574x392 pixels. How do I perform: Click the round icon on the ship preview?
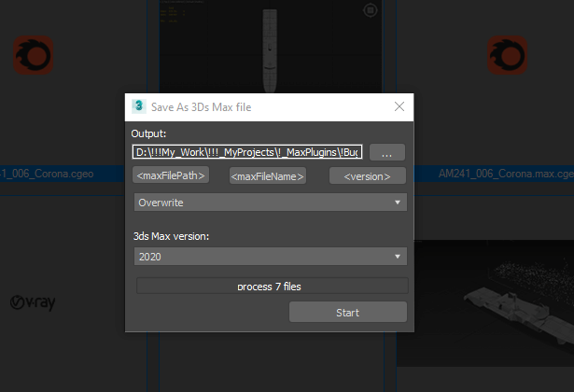point(371,10)
